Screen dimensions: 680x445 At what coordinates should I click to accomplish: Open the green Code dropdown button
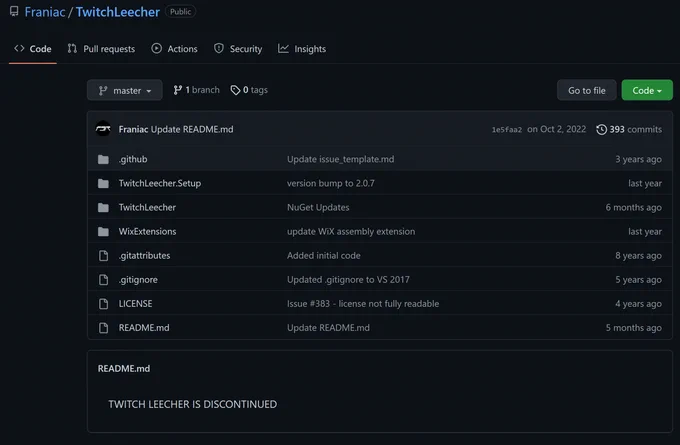click(x=647, y=90)
